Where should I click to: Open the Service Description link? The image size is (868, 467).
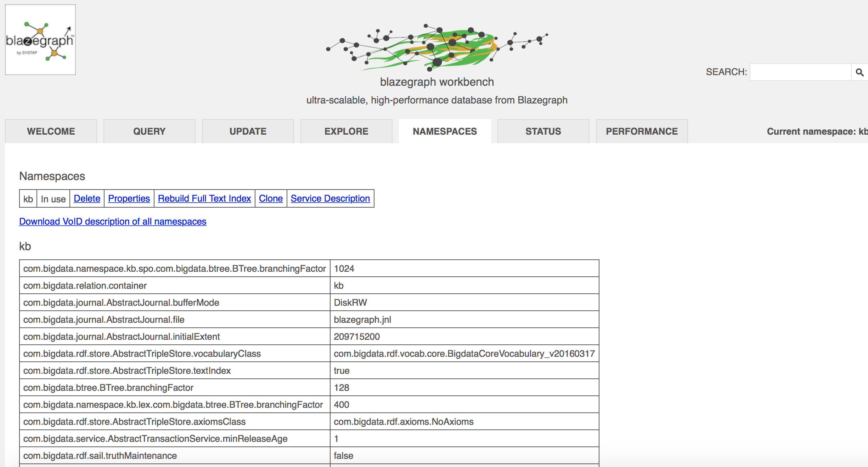click(330, 198)
